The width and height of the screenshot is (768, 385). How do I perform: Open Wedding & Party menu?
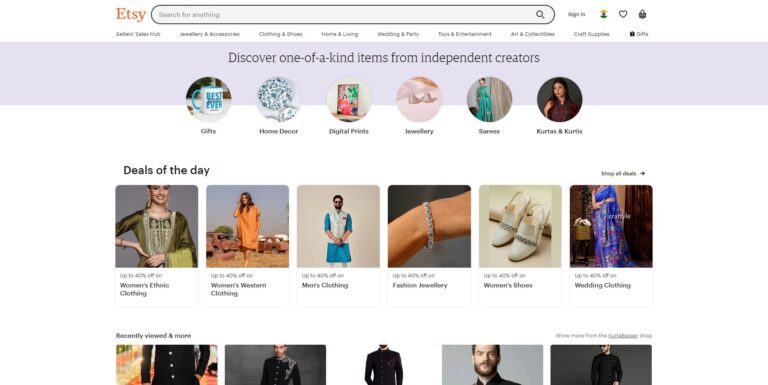pyautogui.click(x=398, y=34)
